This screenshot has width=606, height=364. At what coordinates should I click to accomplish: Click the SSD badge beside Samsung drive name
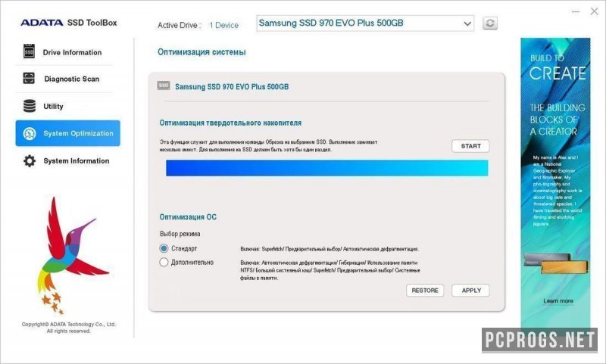click(x=164, y=86)
